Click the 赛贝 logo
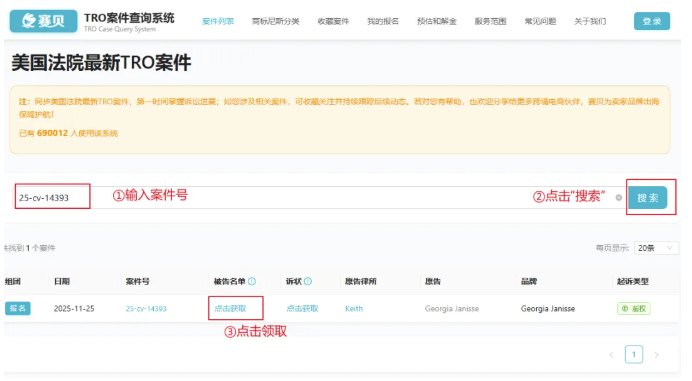 [x=43, y=21]
